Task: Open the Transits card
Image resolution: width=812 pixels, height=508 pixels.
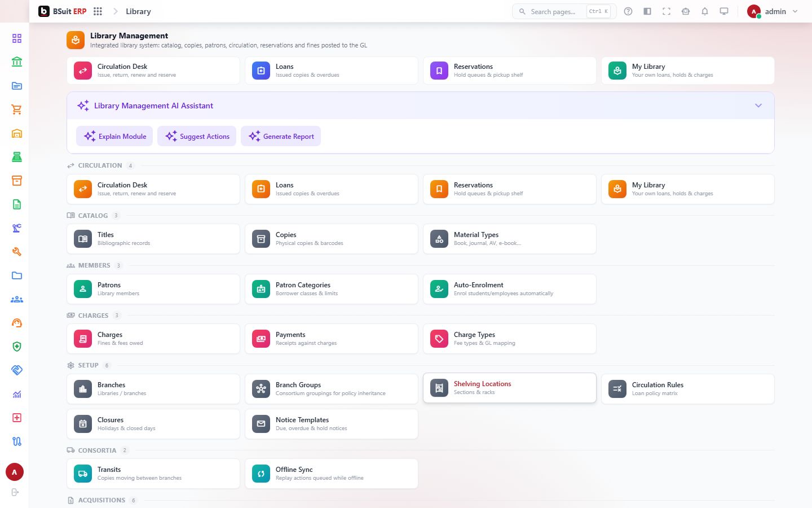Action: 153,474
